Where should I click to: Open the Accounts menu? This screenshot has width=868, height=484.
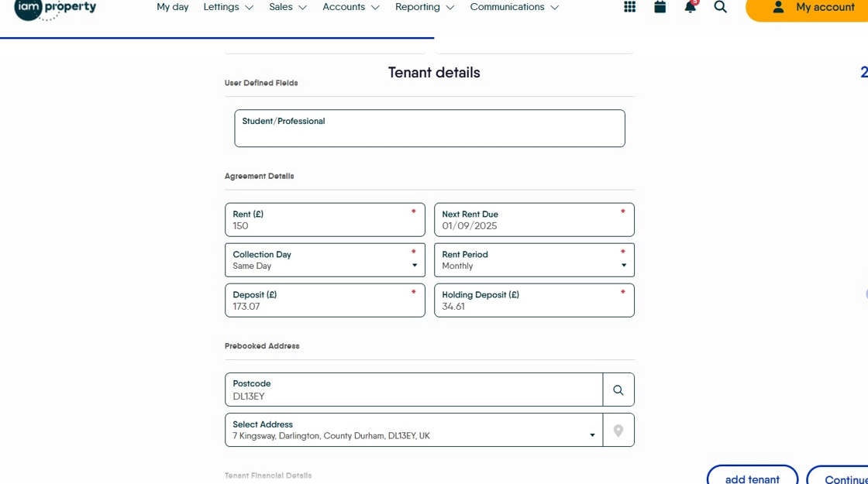(x=350, y=7)
